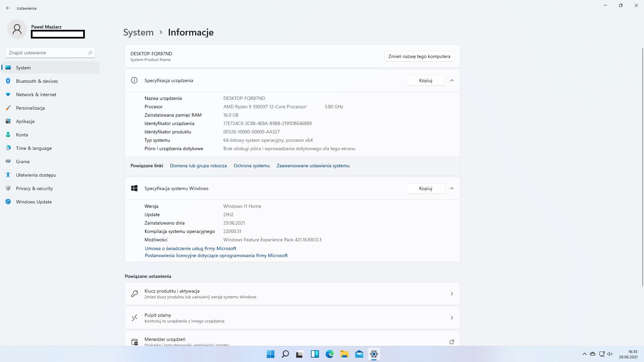Click the Menedżer urządzeń icon
Viewport: 644px width, 362px height.
click(135, 342)
